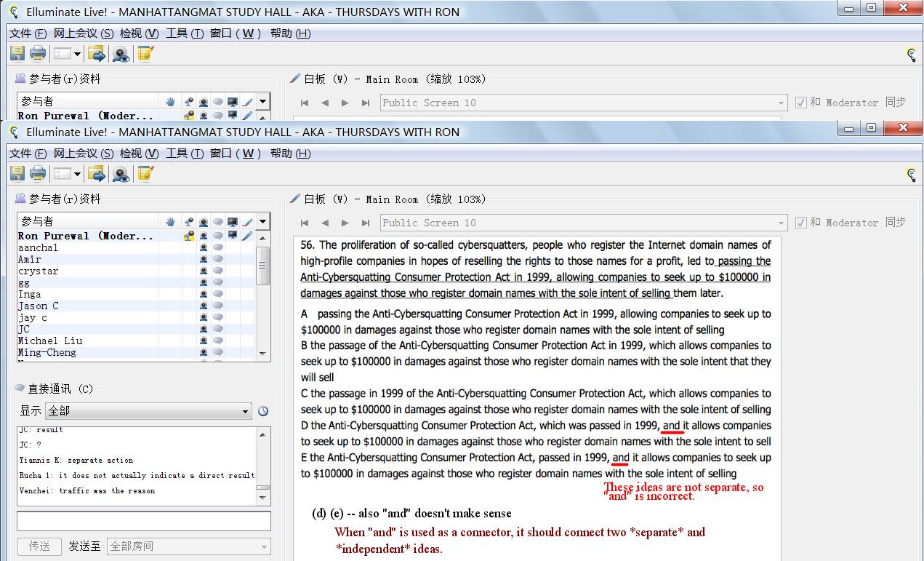924x561 pixels.
Task: Open 工具(T) menu in back window
Action: click(x=185, y=33)
